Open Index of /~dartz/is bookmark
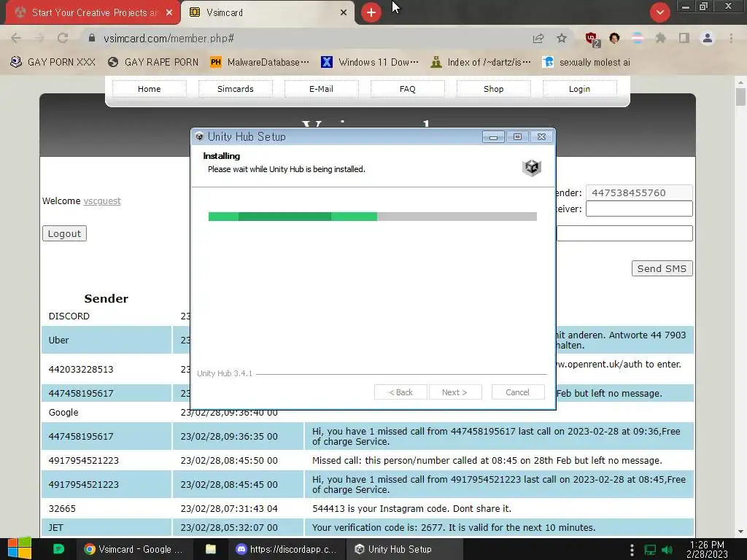This screenshot has width=747, height=560. (481, 63)
